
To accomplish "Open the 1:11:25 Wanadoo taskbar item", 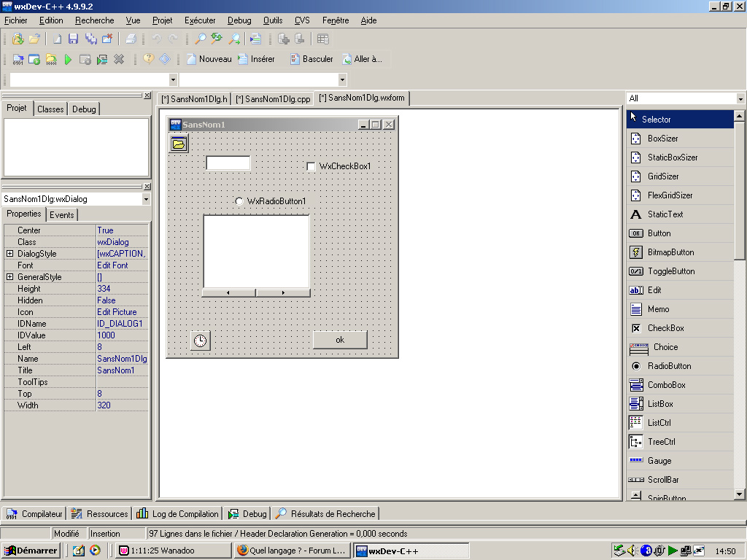I will 174,551.
